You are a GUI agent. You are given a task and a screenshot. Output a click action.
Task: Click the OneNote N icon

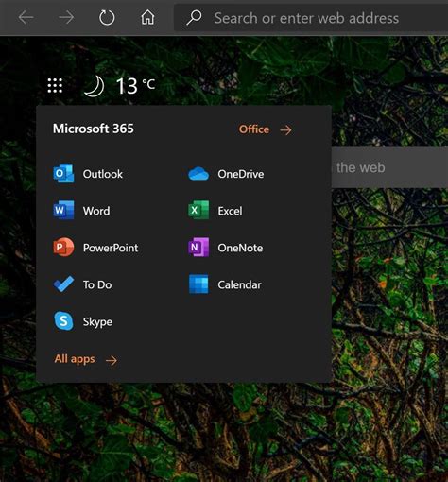(x=198, y=247)
